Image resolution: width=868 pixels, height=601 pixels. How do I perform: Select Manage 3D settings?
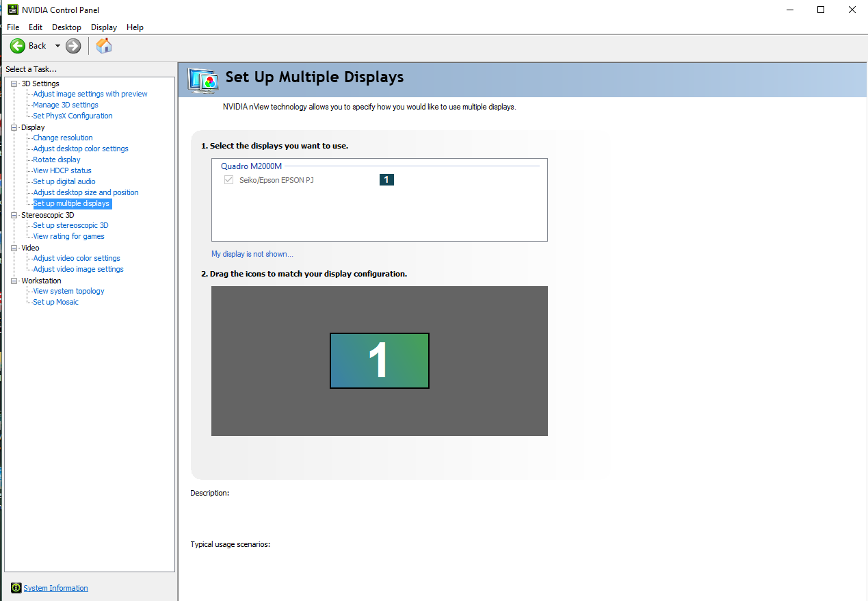(x=66, y=105)
